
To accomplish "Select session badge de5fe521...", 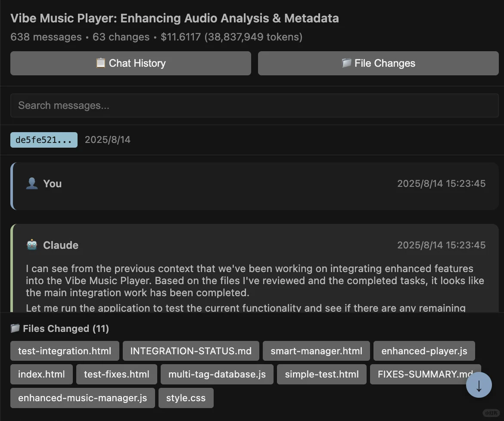I will (44, 140).
